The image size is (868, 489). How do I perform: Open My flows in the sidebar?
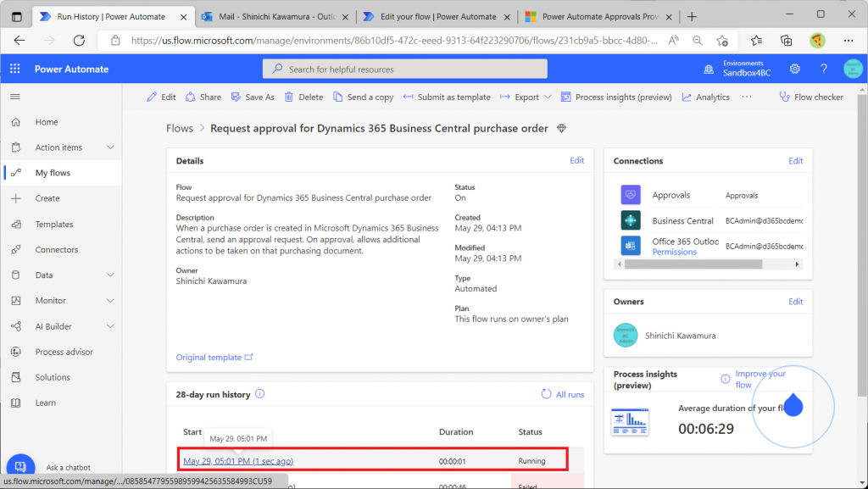[x=61, y=173]
